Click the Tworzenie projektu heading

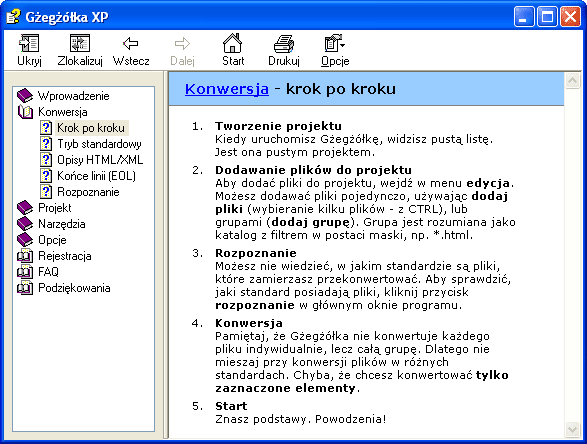pyautogui.click(x=278, y=126)
